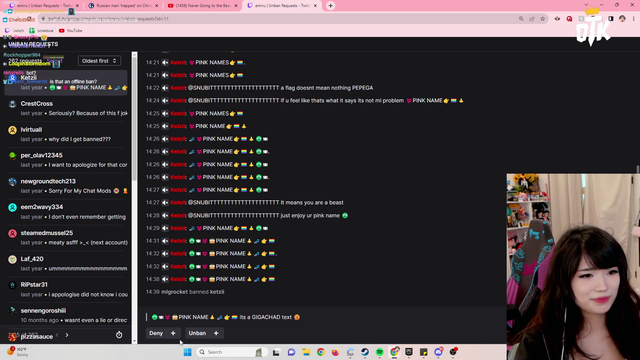
Task: Open Discord from the taskbar
Action: [438, 352]
